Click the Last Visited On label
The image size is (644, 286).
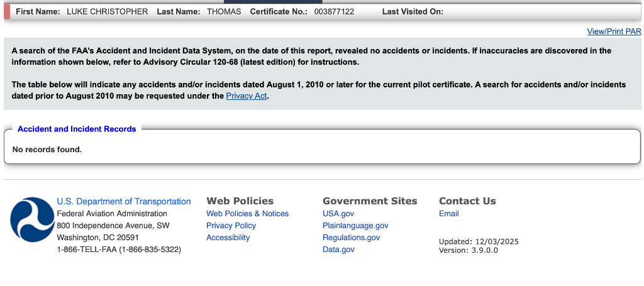point(413,12)
